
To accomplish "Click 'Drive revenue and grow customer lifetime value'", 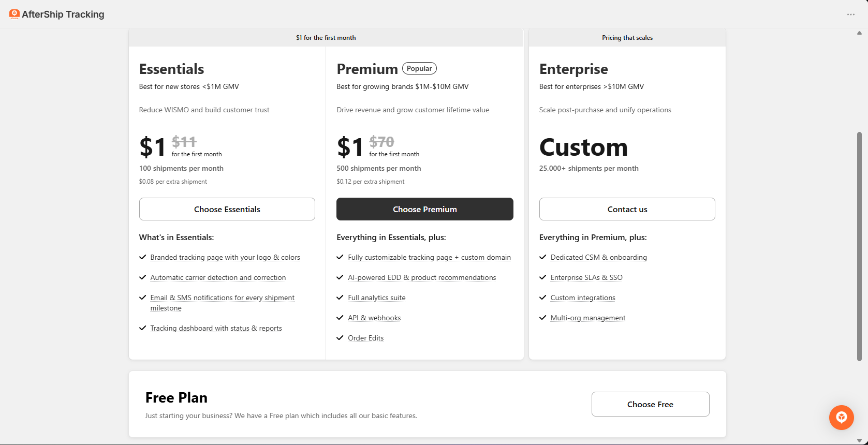I will pyautogui.click(x=413, y=110).
